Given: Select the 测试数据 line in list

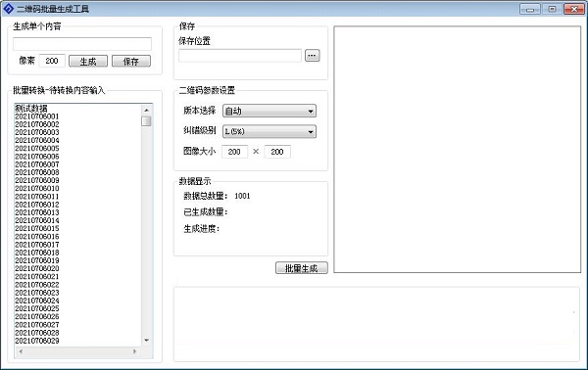Looking at the screenshot, I should [x=31, y=109].
